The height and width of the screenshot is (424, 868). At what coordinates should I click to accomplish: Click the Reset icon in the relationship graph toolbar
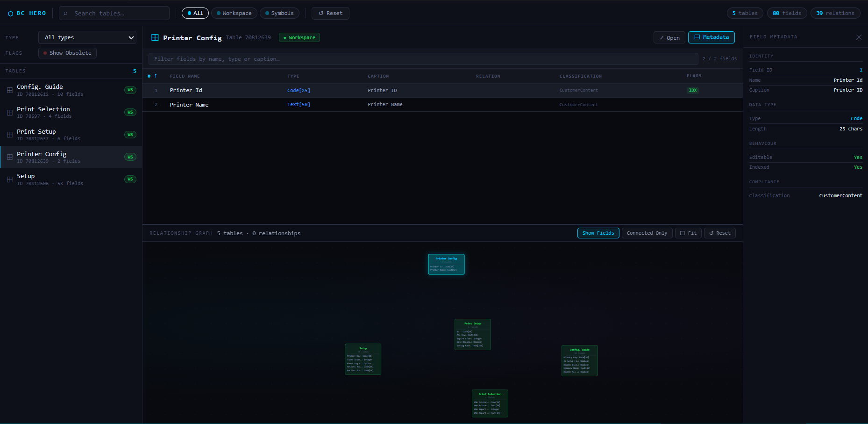[x=712, y=233]
